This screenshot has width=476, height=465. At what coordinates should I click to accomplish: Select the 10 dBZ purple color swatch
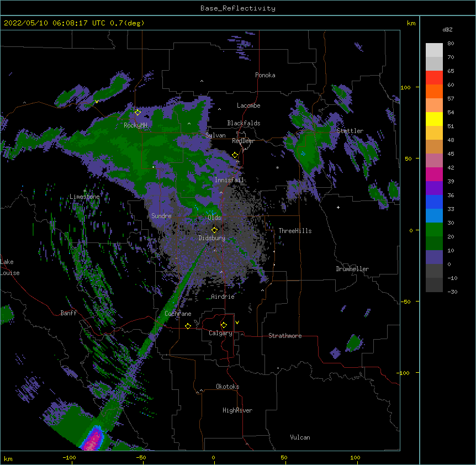[x=434, y=257]
